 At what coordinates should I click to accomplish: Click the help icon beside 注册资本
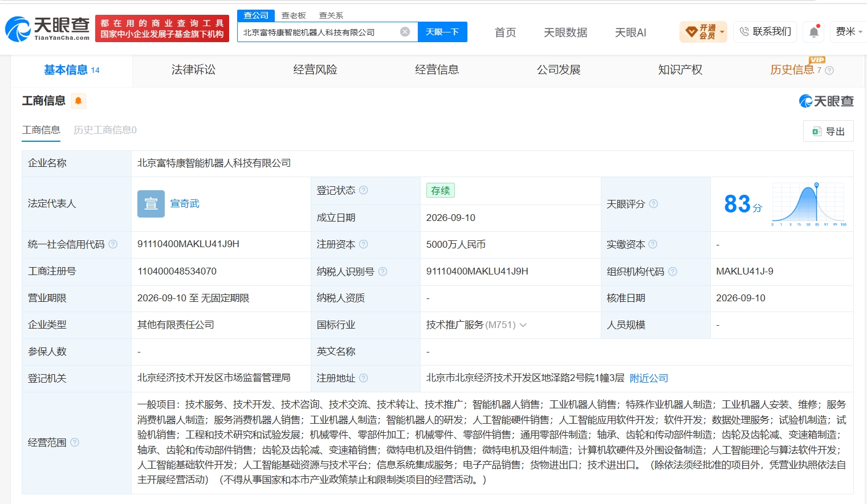click(364, 244)
